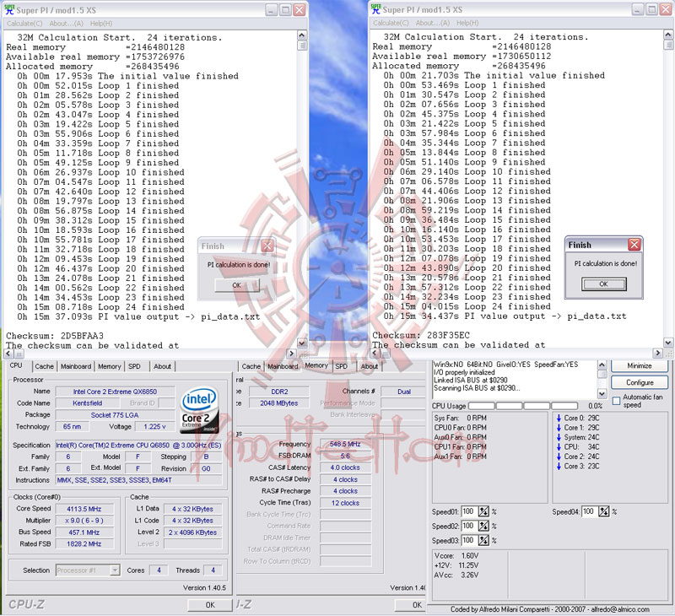The width and height of the screenshot is (675, 616).
Task: Open Help menu in right Super PI window
Action: pyautogui.click(x=467, y=23)
